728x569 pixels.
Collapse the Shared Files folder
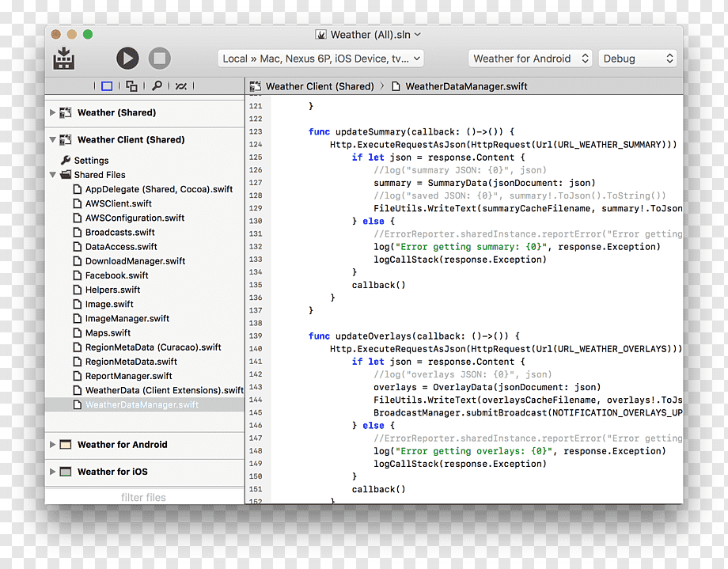(x=52, y=175)
